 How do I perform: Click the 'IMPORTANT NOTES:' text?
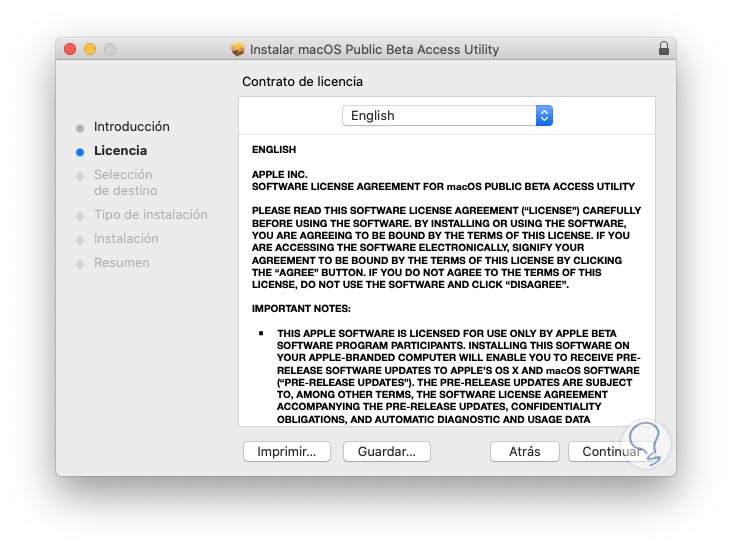point(301,309)
